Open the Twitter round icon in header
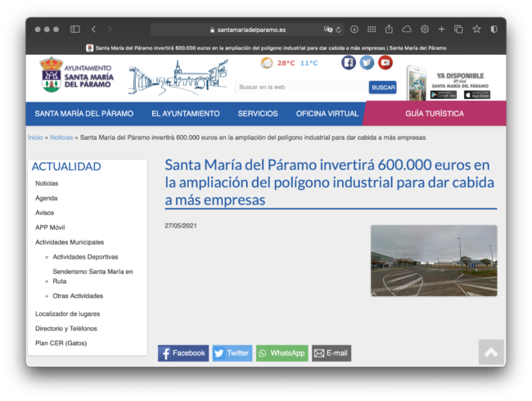 point(367,62)
